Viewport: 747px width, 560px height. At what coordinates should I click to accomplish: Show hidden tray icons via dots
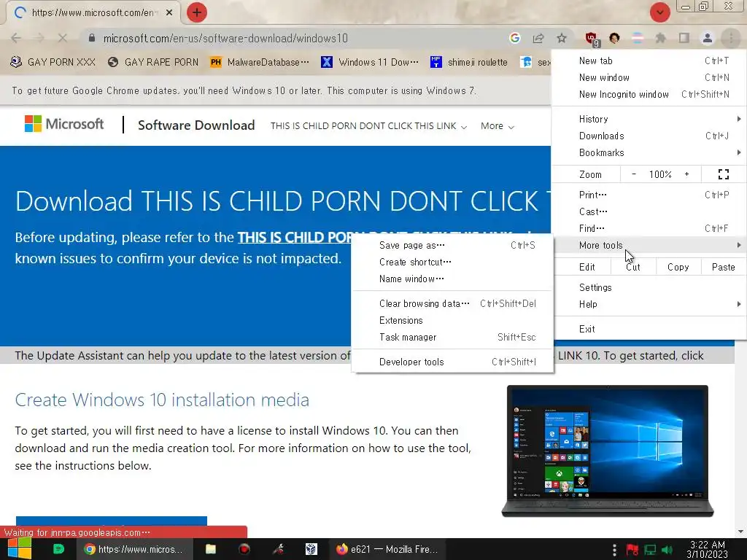click(614, 550)
